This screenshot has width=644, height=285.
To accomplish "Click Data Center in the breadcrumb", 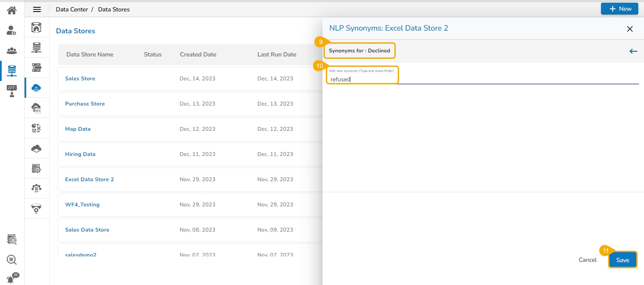I will tap(72, 9).
